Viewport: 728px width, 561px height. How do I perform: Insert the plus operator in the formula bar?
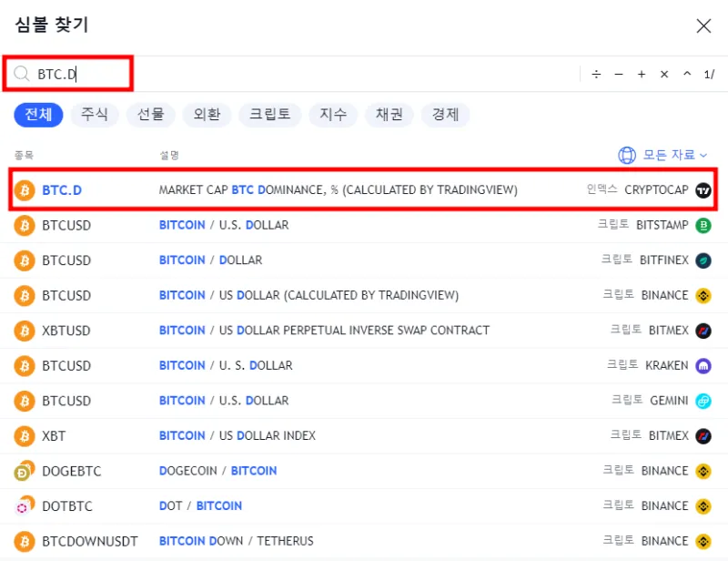(642, 75)
